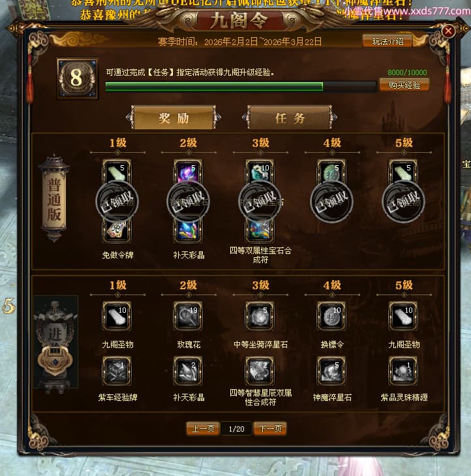Image resolution: width=471 pixels, height=476 pixels.
Task: Select the 换镖令 icon in the advanced row
Action: click(x=331, y=316)
